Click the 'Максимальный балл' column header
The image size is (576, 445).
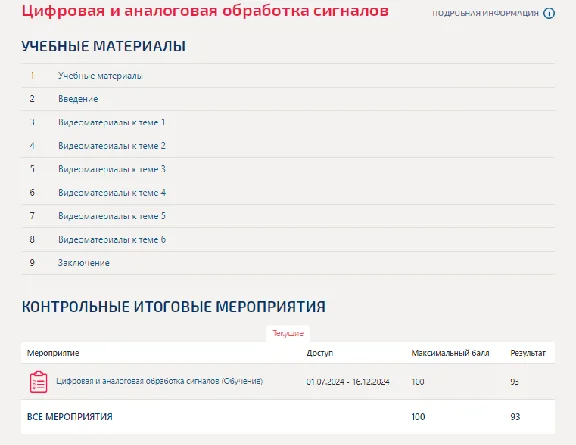[x=450, y=353]
